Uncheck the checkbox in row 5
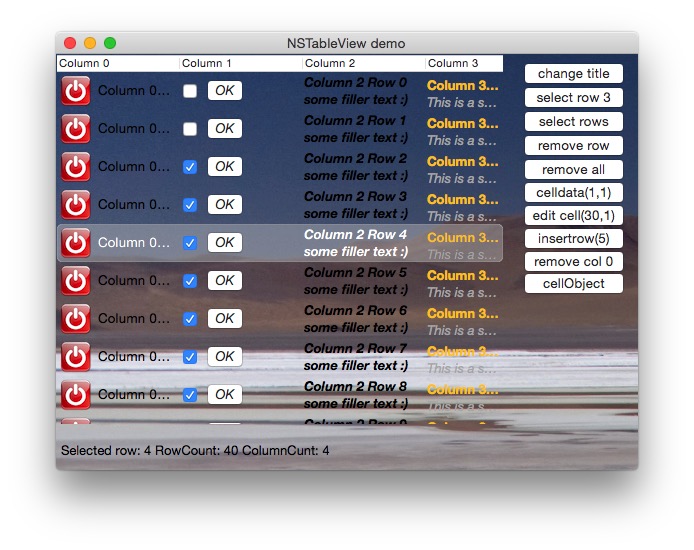 pos(190,281)
